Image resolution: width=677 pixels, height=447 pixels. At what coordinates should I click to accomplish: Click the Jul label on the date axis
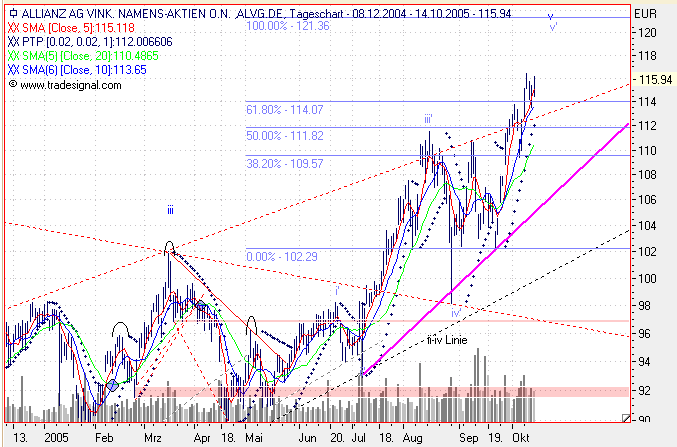359,437
